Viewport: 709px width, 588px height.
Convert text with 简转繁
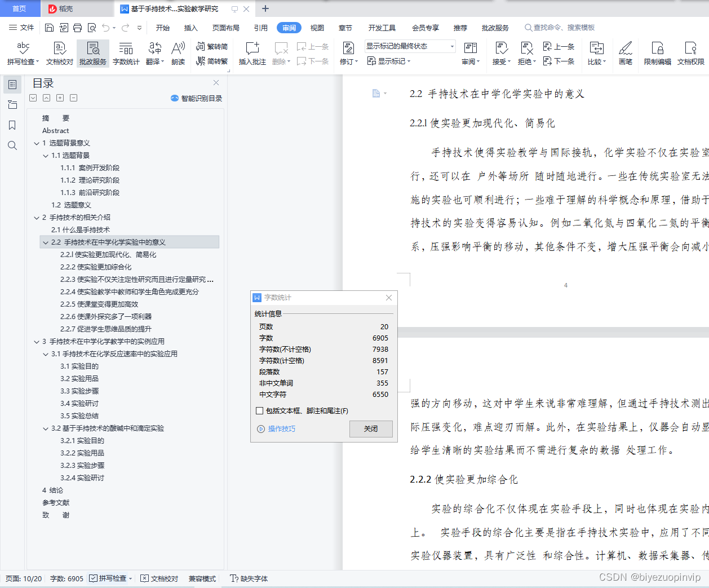(212, 61)
